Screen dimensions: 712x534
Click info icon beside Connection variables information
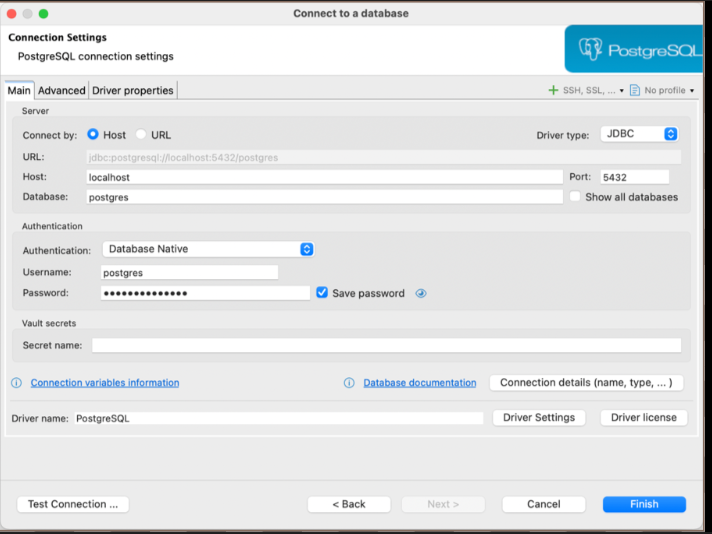pyautogui.click(x=16, y=383)
